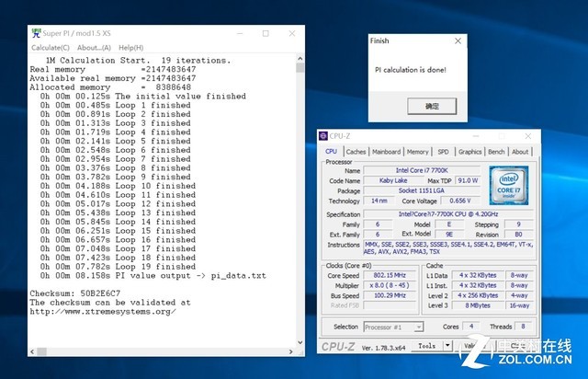Switch to the Caches tab in CPU-Z
This screenshot has height=379, width=588.
coord(356,152)
